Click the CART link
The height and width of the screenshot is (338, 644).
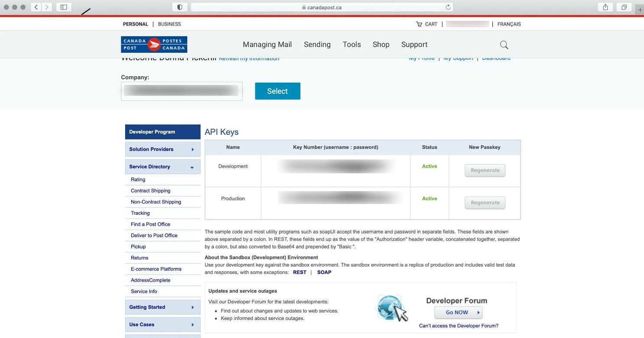pyautogui.click(x=431, y=24)
